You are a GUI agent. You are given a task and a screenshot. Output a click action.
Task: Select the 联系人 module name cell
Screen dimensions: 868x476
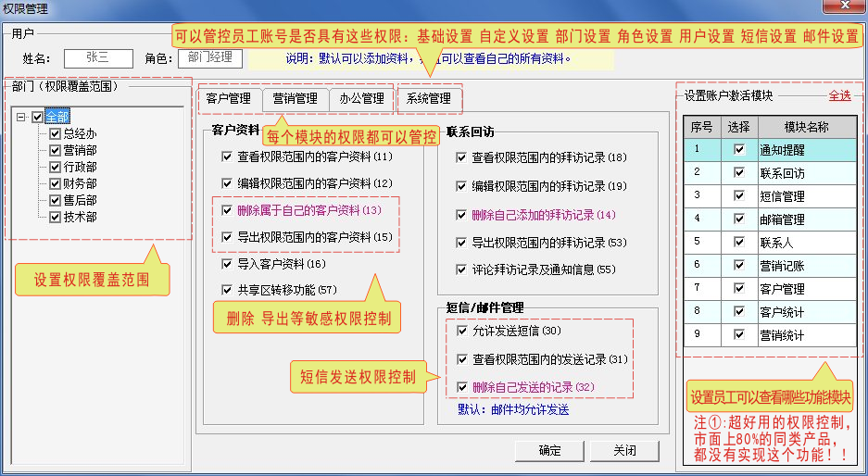807,243
